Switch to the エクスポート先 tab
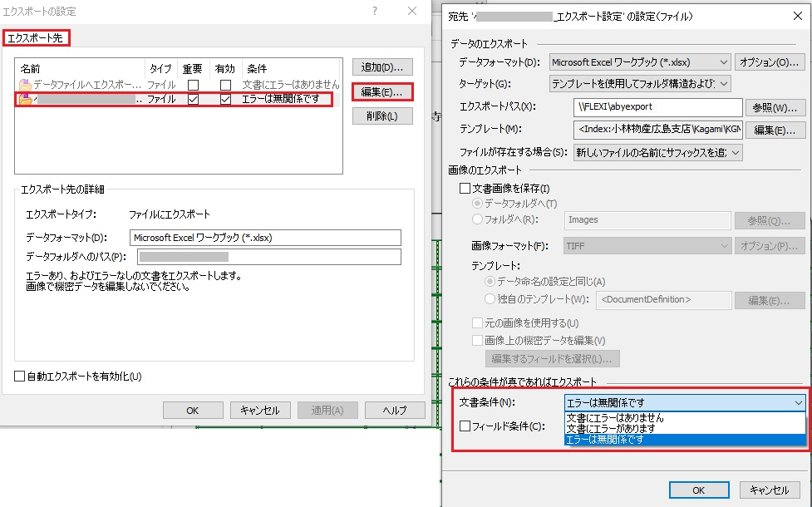Viewport: 812px width, 507px height. pos(35,37)
